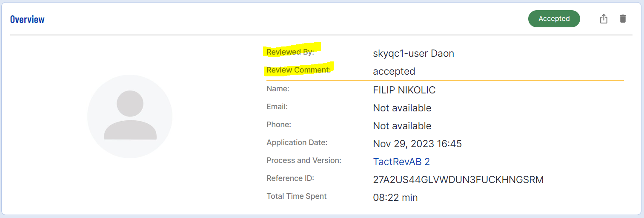Screen dimensions: 644x218
Task: Click the Application Date label
Action: click(x=297, y=142)
